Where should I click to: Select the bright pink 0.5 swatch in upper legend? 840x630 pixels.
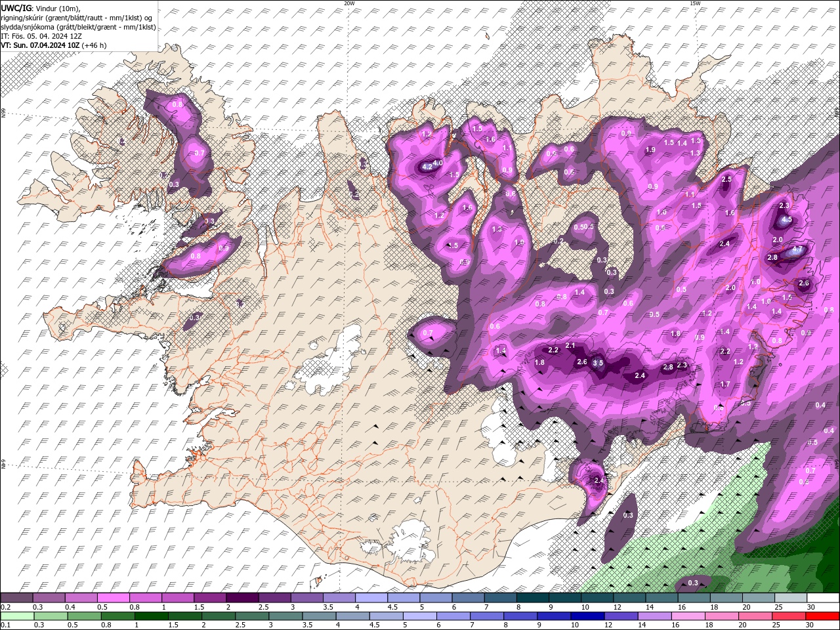pyautogui.click(x=113, y=598)
